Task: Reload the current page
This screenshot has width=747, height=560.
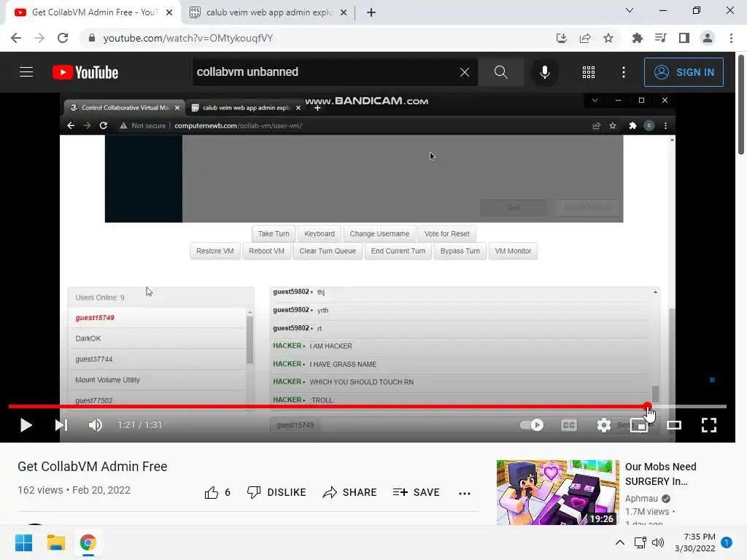Action: point(63,38)
